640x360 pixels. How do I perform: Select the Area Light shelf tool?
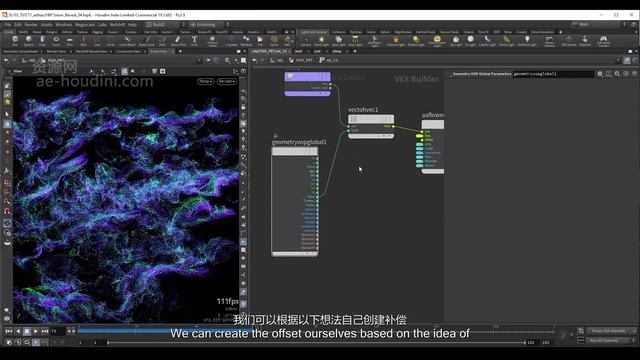pyautogui.click(x=355, y=41)
